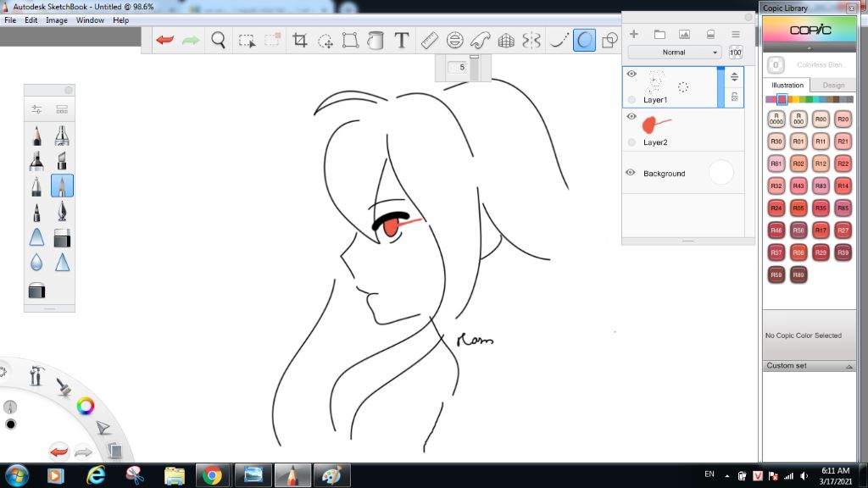Choose the rectangle Select tool
Image resolution: width=868 pixels, height=488 pixels.
pyautogui.click(x=247, y=41)
